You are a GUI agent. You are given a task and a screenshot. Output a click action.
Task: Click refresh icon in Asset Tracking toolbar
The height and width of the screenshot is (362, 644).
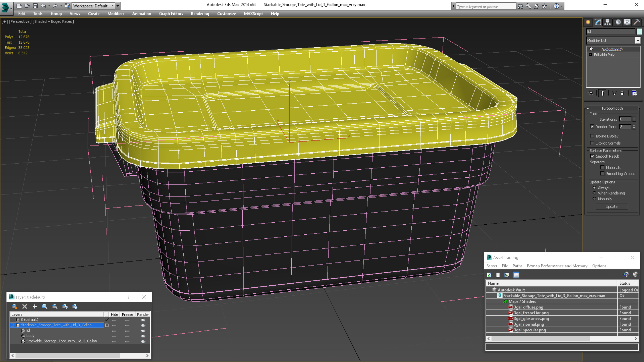click(x=489, y=275)
